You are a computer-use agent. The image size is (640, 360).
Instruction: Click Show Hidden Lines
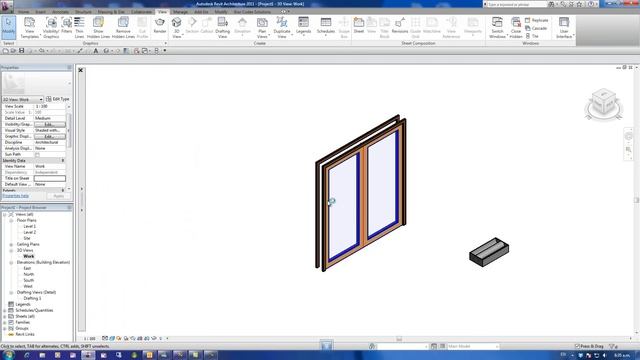98,27
